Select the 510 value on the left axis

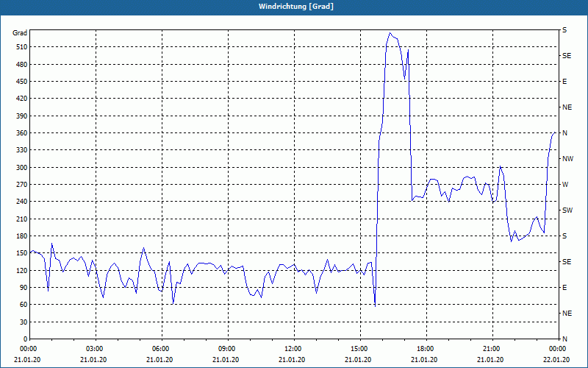(22, 47)
